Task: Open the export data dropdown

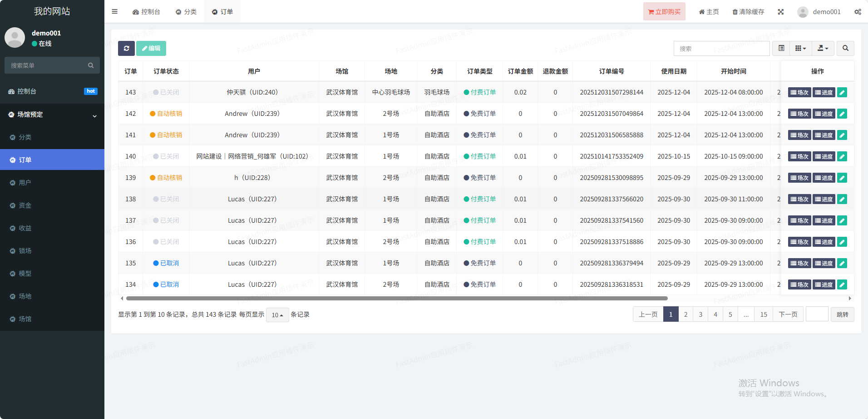Action: click(x=823, y=48)
